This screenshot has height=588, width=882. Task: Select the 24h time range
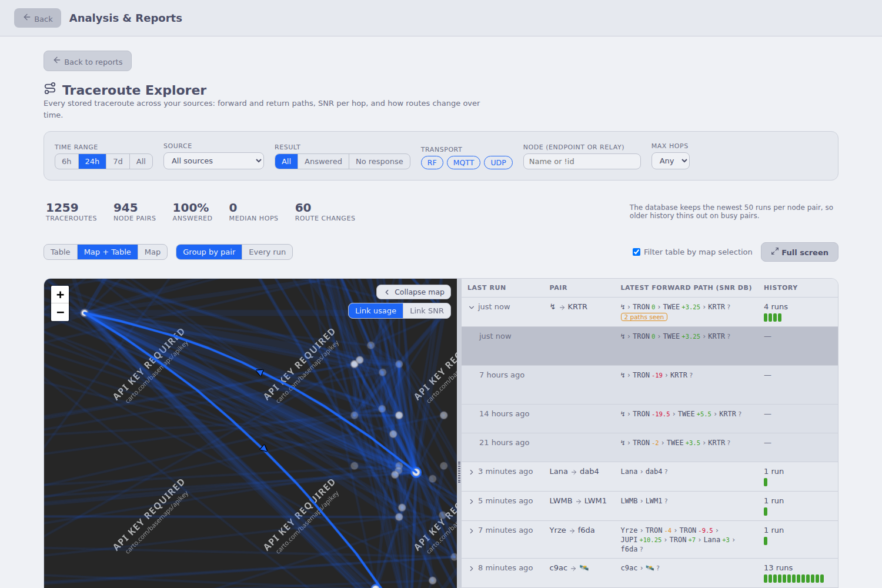coord(92,162)
